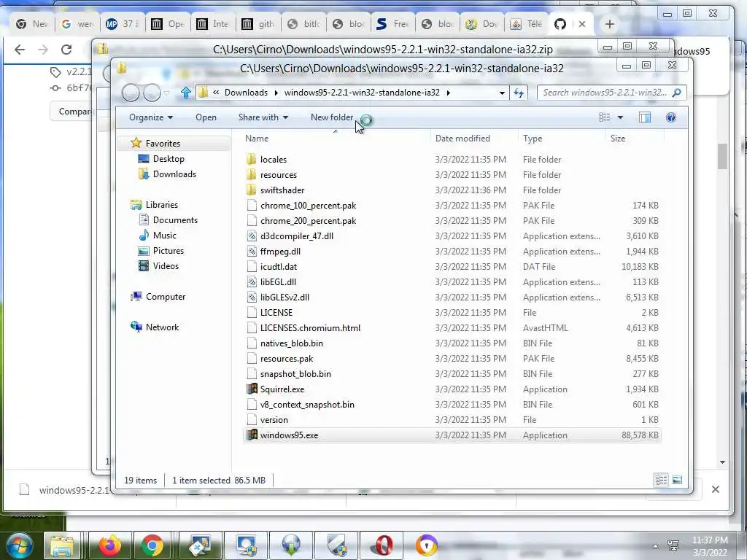The width and height of the screenshot is (747, 560).
Task: Click the Chrome reload page icon
Action: click(66, 50)
